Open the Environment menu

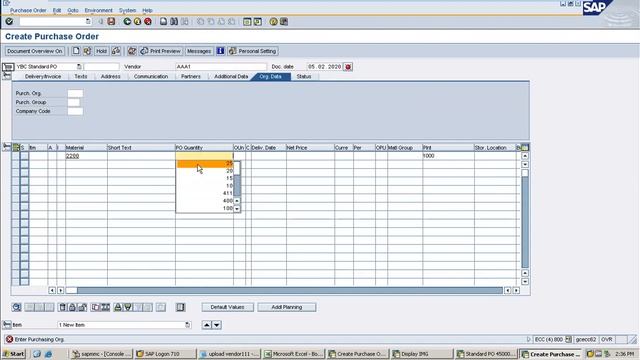point(98,10)
